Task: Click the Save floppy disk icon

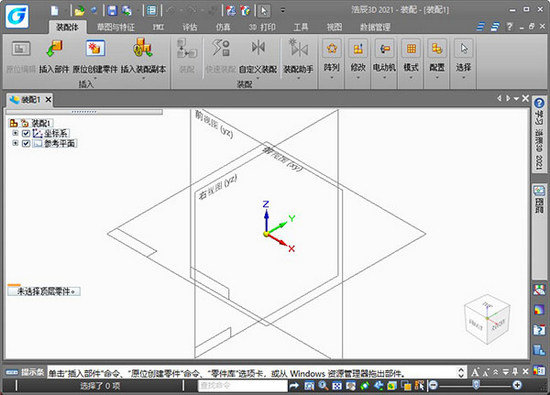Action: tap(112, 11)
